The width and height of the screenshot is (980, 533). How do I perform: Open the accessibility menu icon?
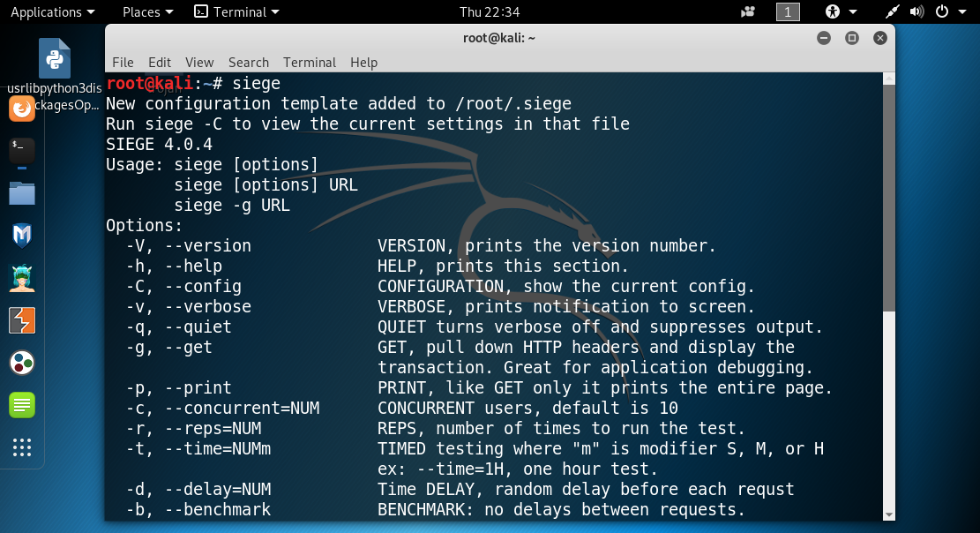click(x=833, y=11)
